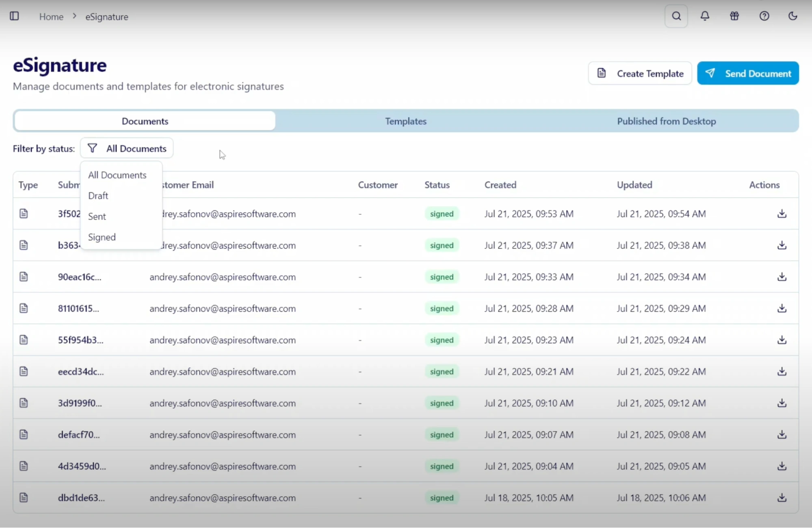
Task: Select Signed in status filter menu
Action: (x=102, y=237)
